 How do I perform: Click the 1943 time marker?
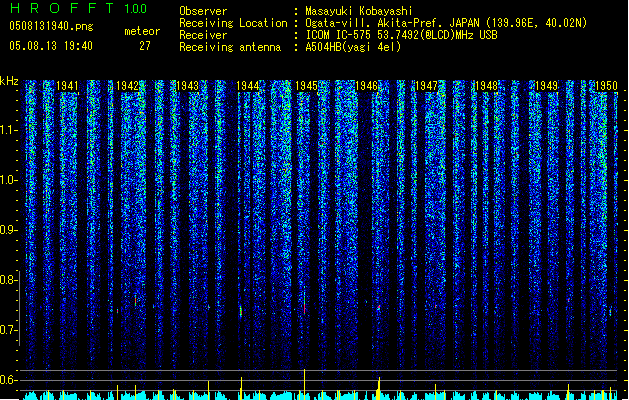[187, 86]
